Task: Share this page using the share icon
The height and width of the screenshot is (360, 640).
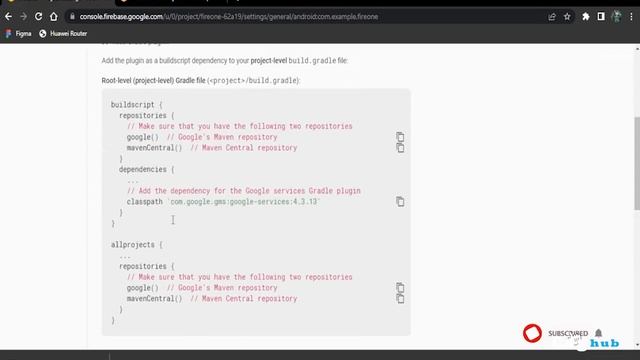Action: coord(552,17)
